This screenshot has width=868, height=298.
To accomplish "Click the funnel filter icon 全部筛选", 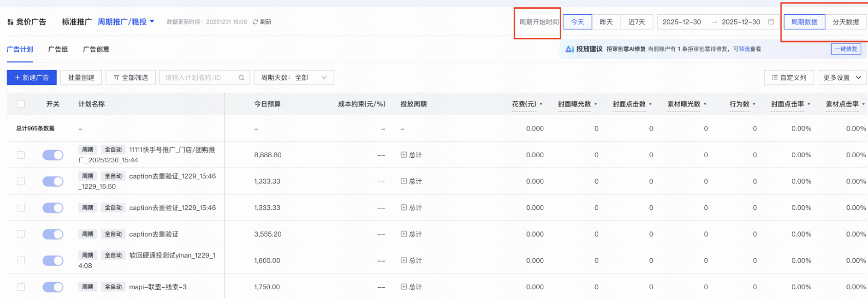I will pyautogui.click(x=117, y=78).
